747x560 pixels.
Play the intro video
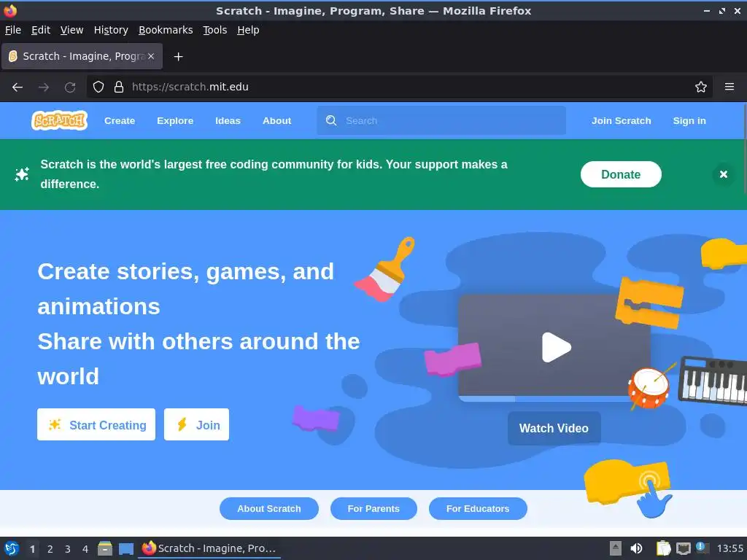(556, 347)
